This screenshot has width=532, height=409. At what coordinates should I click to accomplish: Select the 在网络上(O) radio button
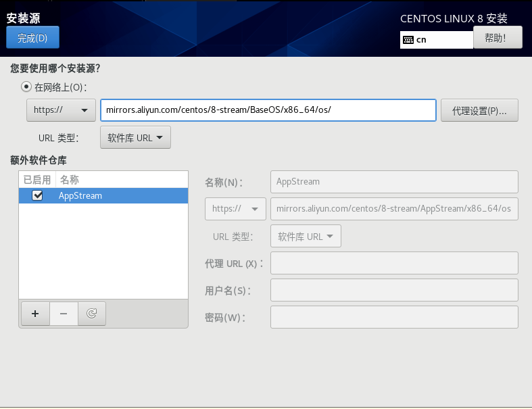click(26, 87)
